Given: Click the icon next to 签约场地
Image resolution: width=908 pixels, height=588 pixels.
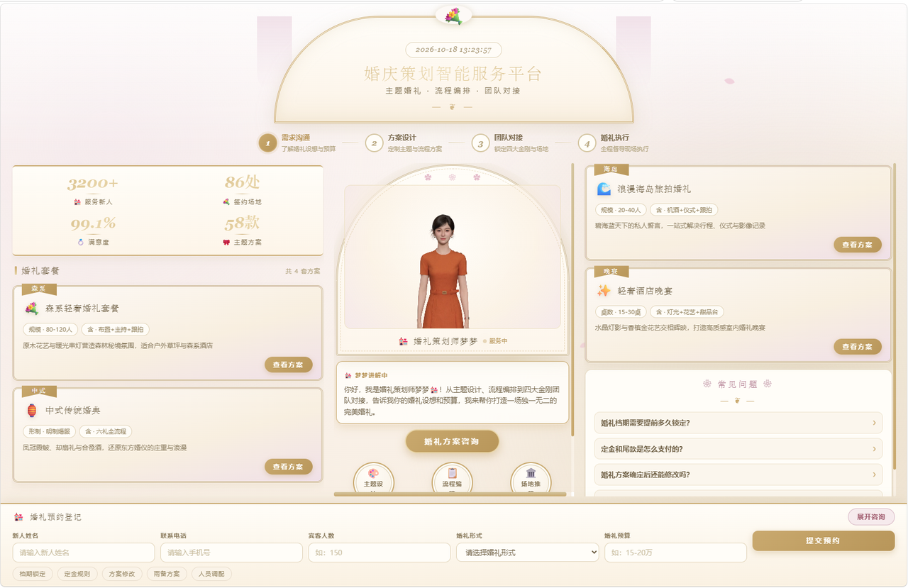Looking at the screenshot, I should (226, 202).
